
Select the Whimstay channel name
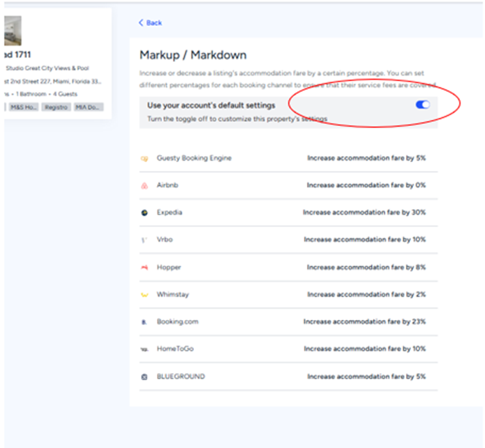click(x=173, y=294)
